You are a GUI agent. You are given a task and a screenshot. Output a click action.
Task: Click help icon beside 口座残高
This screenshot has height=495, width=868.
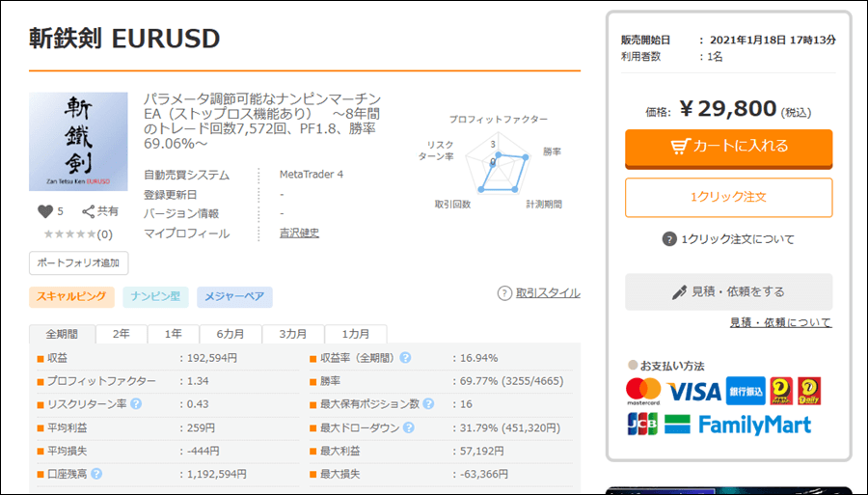97,474
